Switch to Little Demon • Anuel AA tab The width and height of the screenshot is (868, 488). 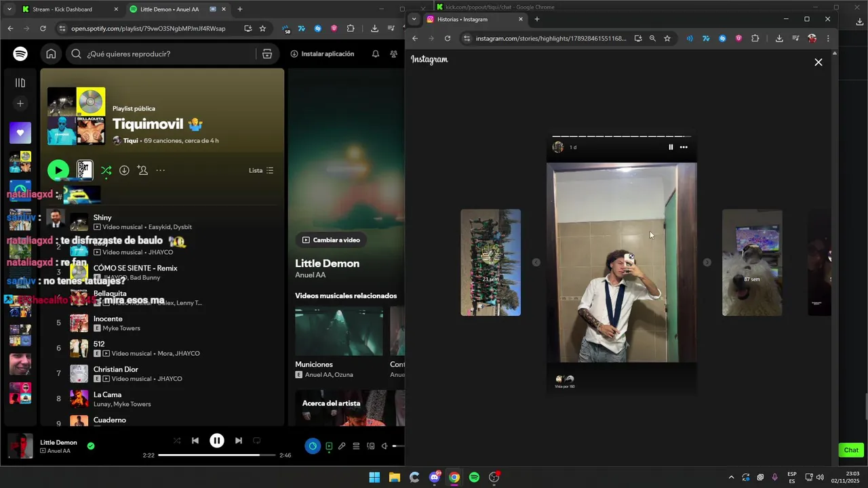click(x=178, y=9)
